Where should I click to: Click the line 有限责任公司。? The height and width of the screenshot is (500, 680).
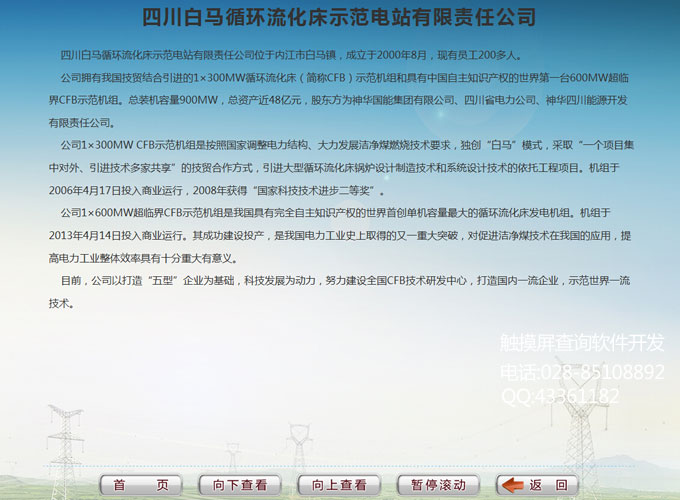[82, 123]
